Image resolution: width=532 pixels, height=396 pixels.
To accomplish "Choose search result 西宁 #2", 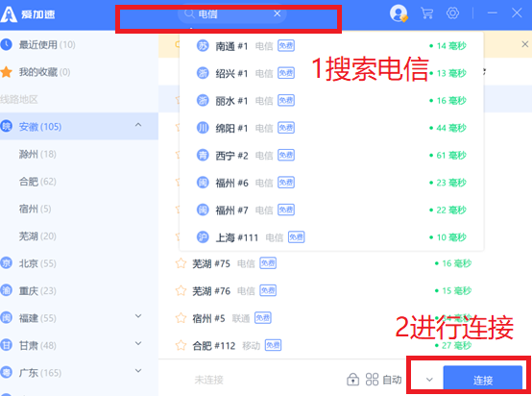I will (x=331, y=155).
